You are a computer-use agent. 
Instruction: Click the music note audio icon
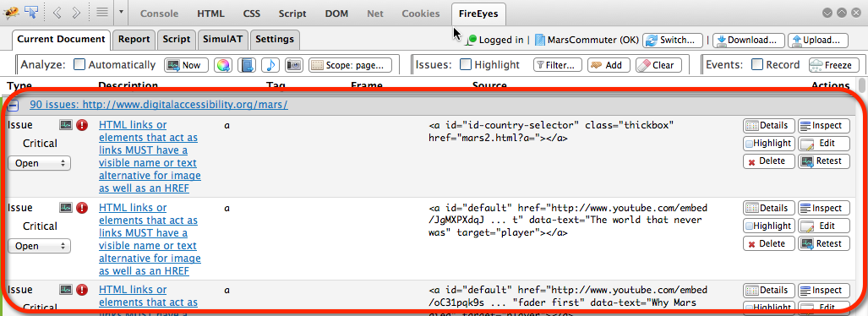(x=270, y=65)
